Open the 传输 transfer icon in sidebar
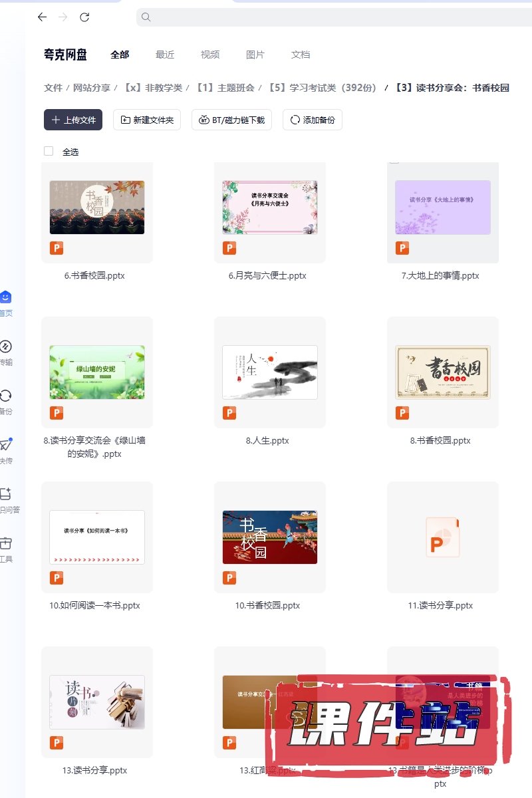This screenshot has height=798, width=532. coord(6,346)
